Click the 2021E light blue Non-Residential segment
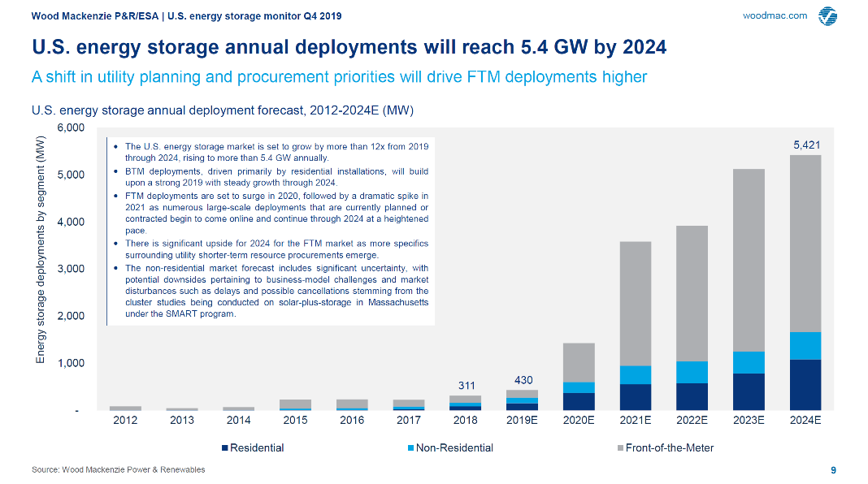Image resolution: width=868 pixels, height=484 pixels. point(636,375)
